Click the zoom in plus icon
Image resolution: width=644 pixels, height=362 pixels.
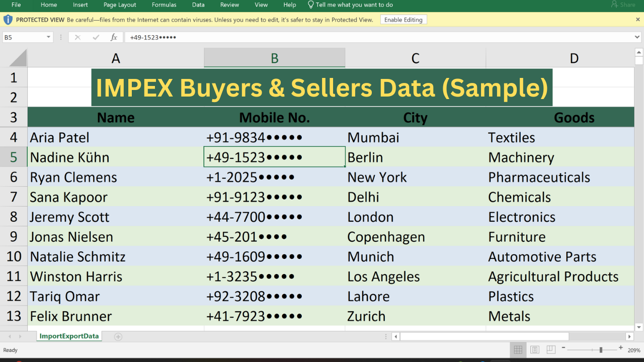tap(621, 349)
